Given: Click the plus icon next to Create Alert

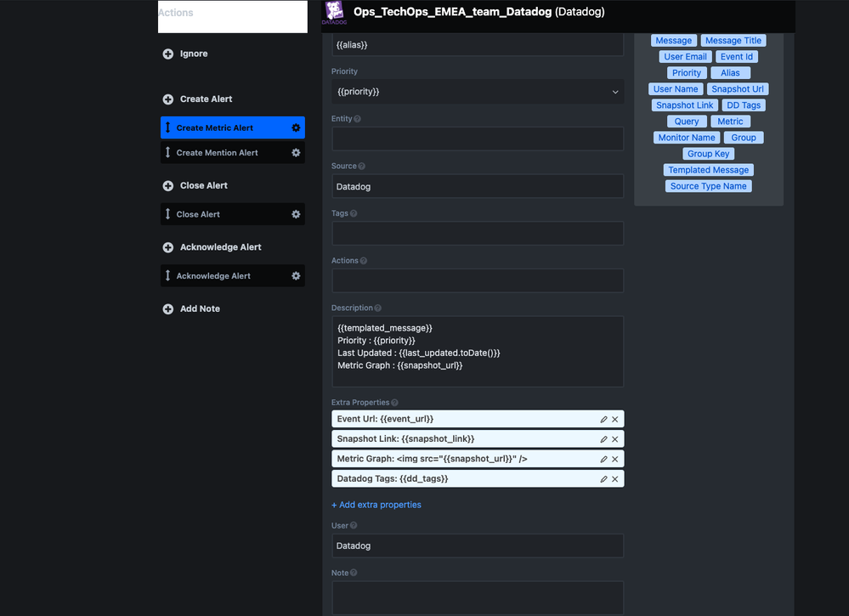Looking at the screenshot, I should pos(168,99).
